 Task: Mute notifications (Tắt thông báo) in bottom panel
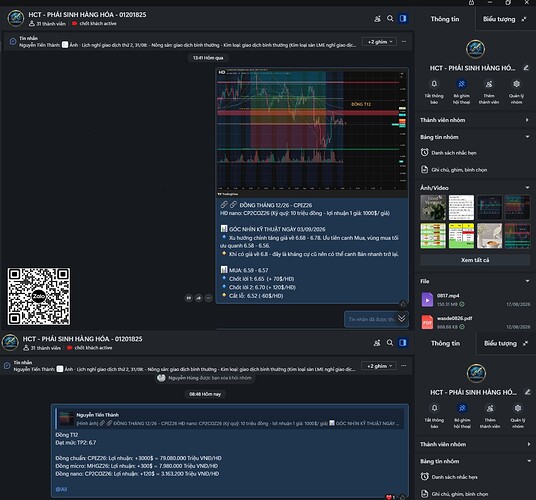(434, 408)
